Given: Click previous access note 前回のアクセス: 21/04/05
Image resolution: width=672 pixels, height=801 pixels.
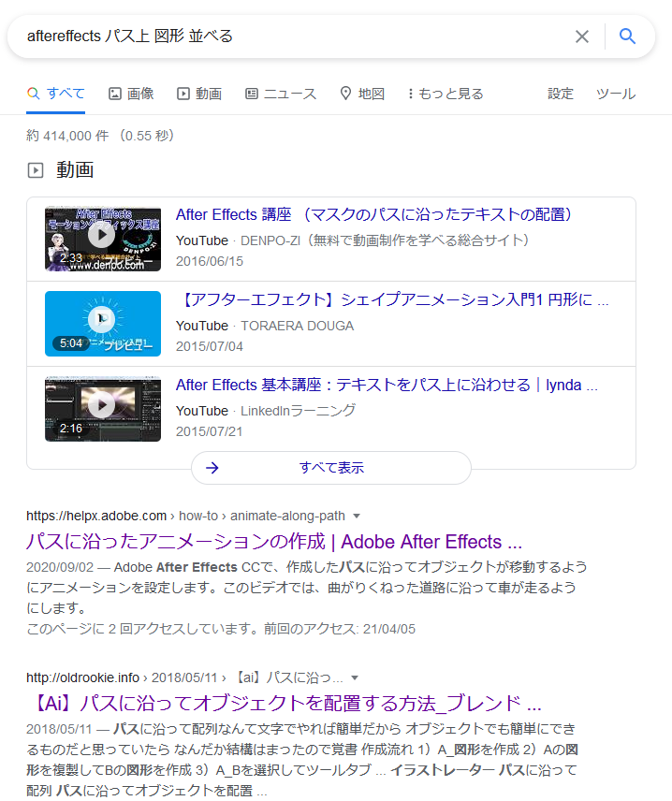Looking at the screenshot, I should [x=340, y=629].
